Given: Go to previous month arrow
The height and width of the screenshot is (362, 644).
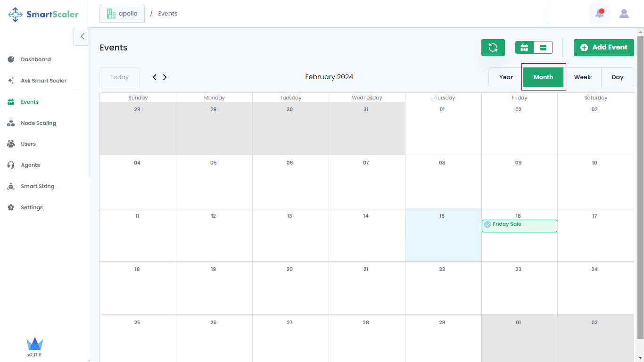Looking at the screenshot, I should coord(155,77).
